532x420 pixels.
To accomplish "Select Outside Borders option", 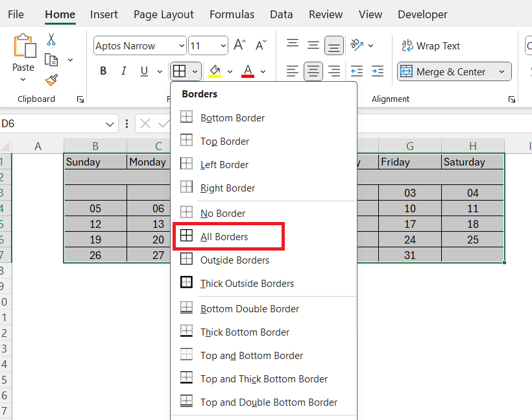I will pos(264,260).
